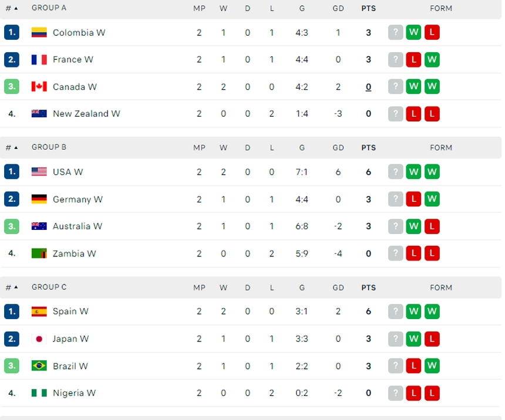Click the Brazil flag icon
This screenshot has width=505, height=420.
click(x=39, y=366)
